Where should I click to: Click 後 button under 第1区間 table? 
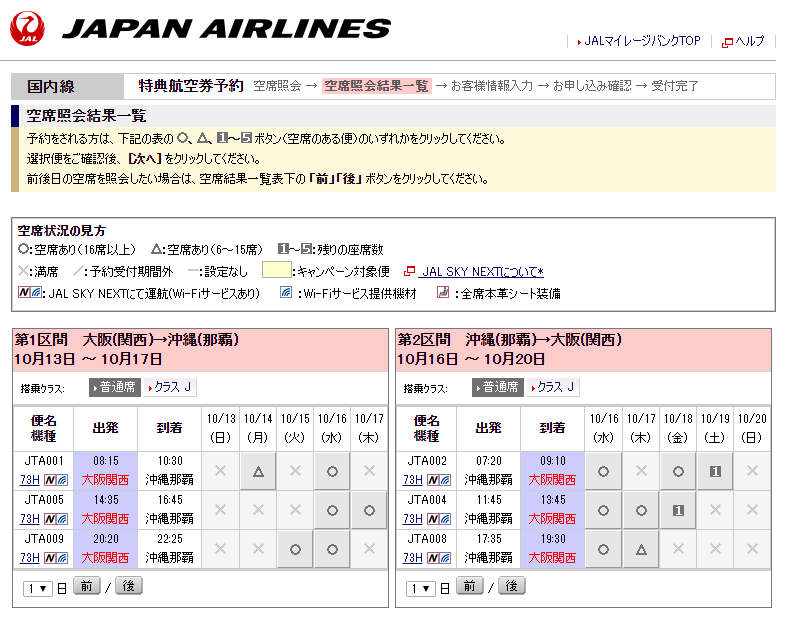coord(129,586)
